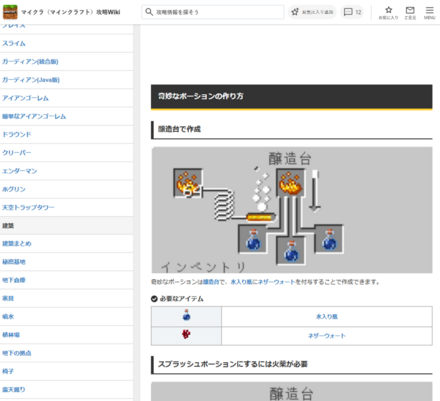Open 植林場 sidebar link
Screen dimensions: 440x401
click(11, 335)
